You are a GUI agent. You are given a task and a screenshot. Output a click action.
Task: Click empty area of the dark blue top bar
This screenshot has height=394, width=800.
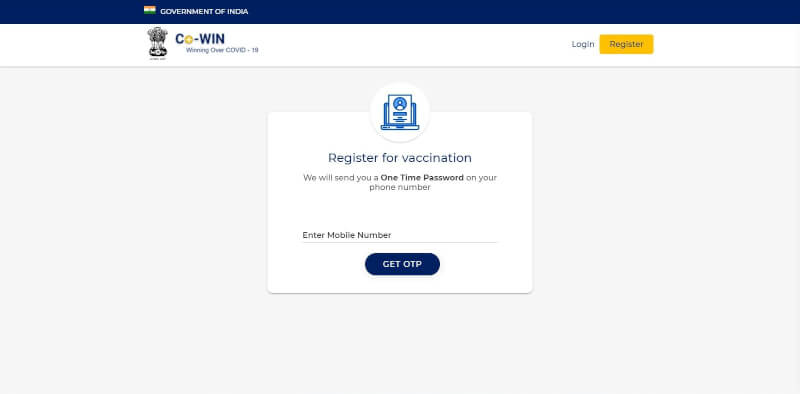tap(510, 12)
